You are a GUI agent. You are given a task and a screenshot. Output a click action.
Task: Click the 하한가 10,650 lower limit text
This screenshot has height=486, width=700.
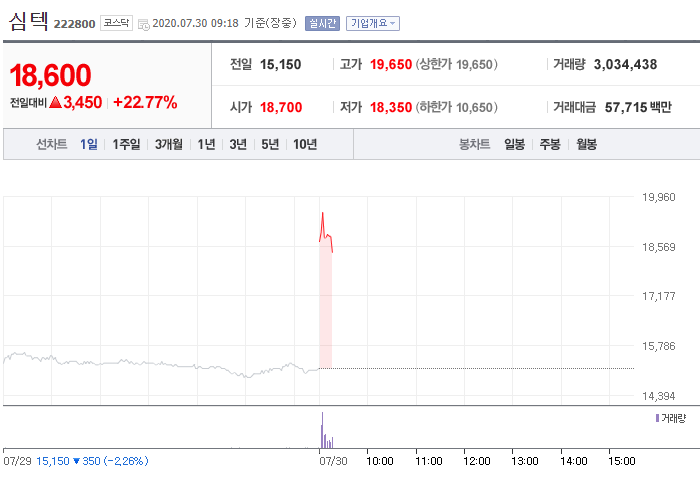tap(457, 107)
